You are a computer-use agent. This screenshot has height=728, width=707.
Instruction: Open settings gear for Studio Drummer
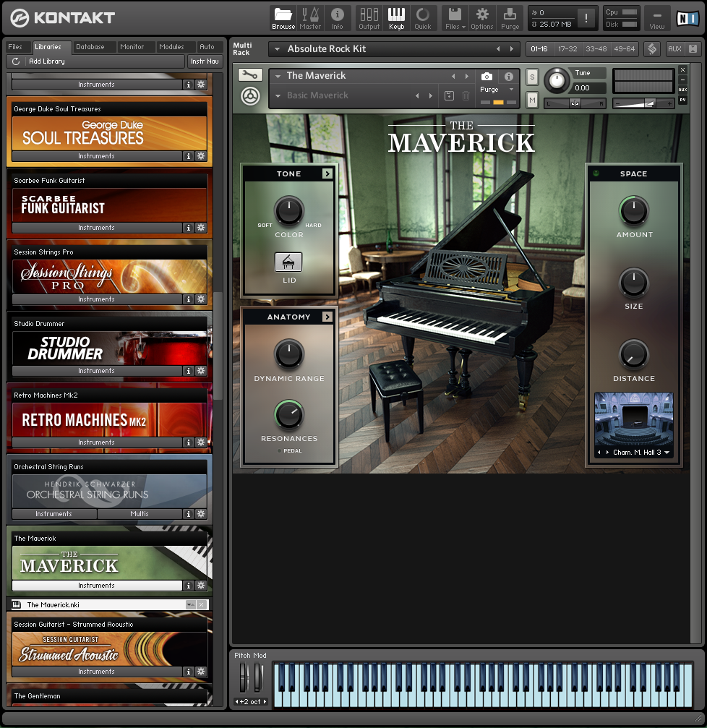(201, 370)
